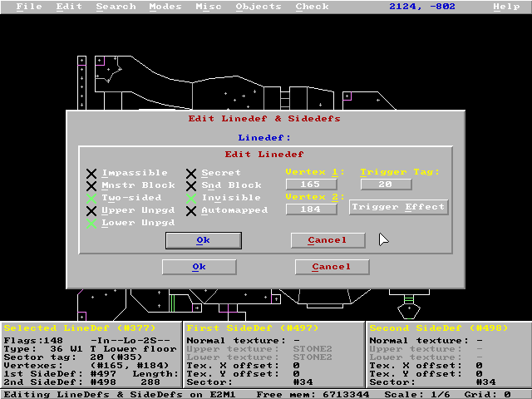The image size is (532, 399).
Task: Click the outer dialog's Cancel button
Action: coord(332,267)
